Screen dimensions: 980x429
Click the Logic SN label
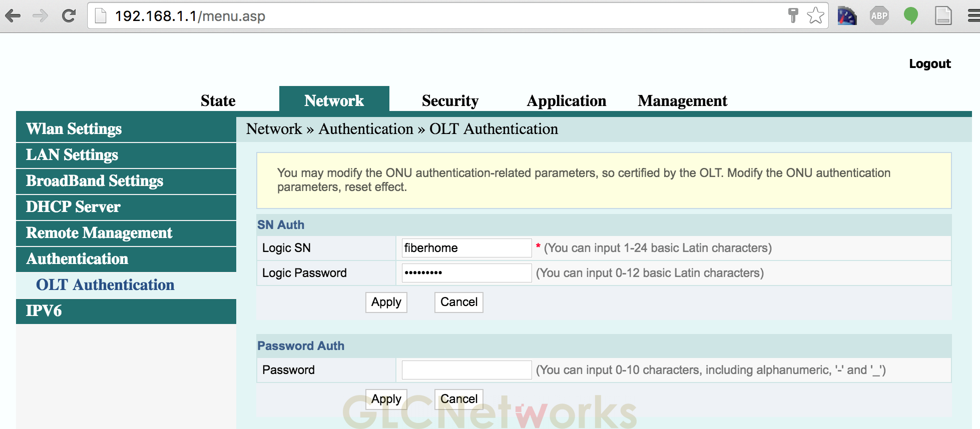tap(286, 248)
